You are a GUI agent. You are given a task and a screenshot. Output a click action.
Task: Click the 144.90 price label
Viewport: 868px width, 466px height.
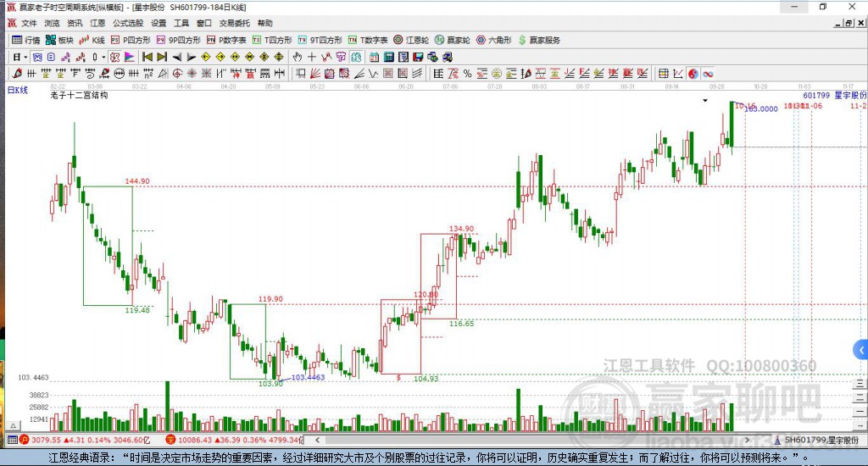pyautogui.click(x=136, y=181)
